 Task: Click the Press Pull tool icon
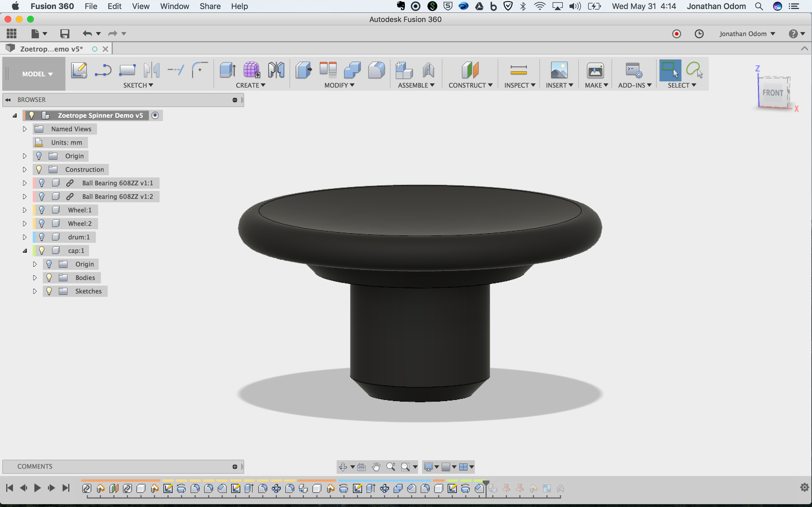[x=303, y=70]
